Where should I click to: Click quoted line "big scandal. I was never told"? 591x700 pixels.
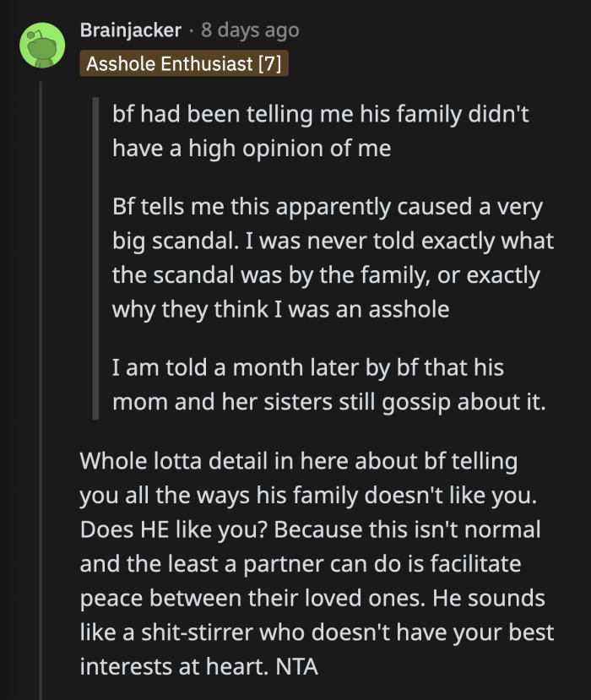pyautogui.click(x=333, y=241)
